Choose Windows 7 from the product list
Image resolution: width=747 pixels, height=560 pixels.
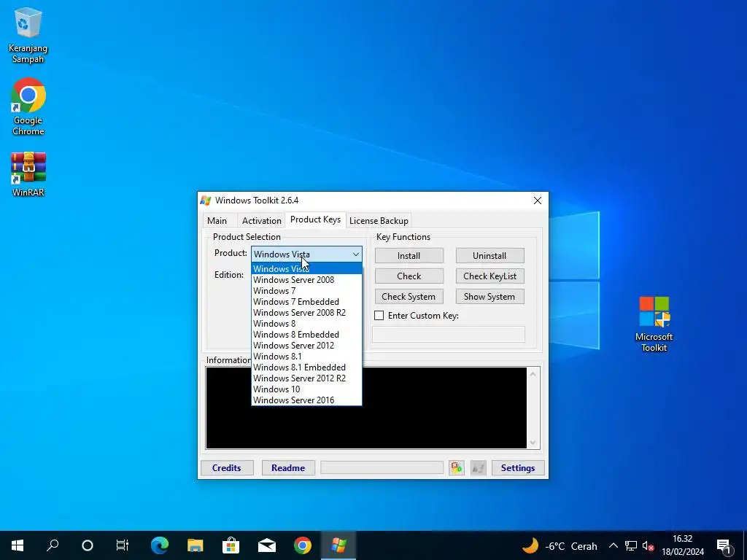[306, 290]
